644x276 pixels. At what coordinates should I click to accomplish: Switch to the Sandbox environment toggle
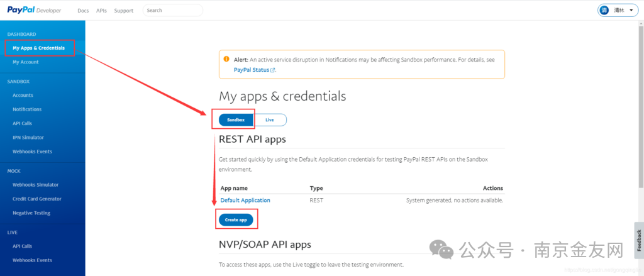pos(236,119)
